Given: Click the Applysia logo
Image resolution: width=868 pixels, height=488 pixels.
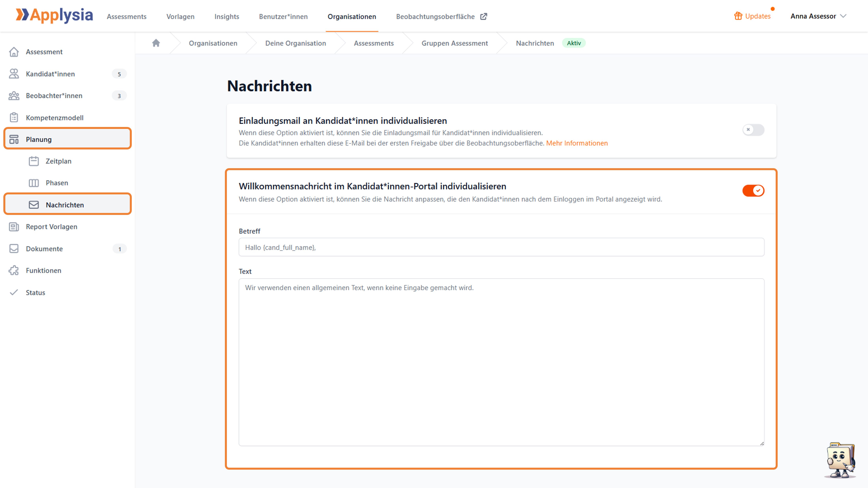Looking at the screenshot, I should pyautogui.click(x=54, y=16).
